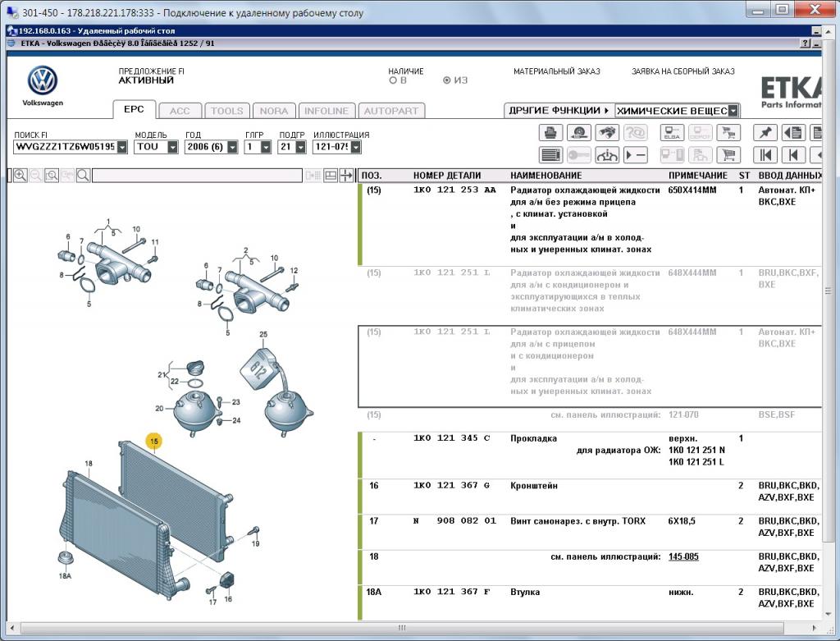Open the ПОИСК FI VIN dropdown
Viewport: 840px width, 641px height.
pyautogui.click(x=122, y=147)
